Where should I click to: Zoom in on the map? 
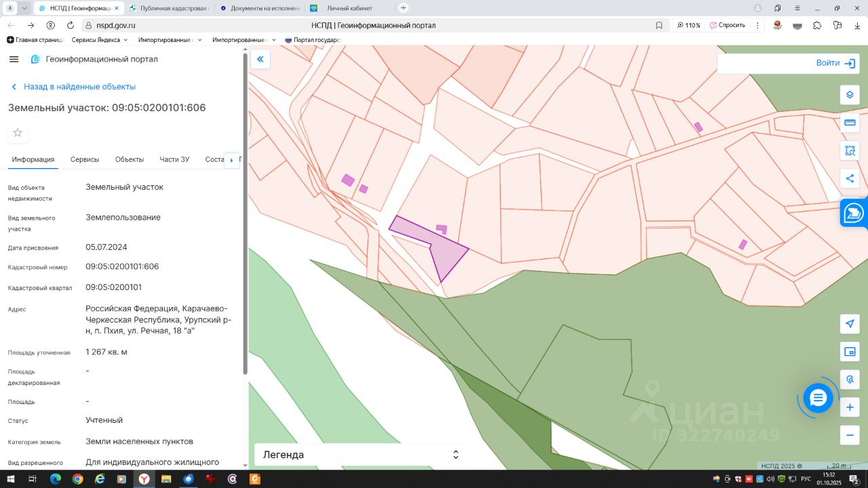[x=850, y=407]
